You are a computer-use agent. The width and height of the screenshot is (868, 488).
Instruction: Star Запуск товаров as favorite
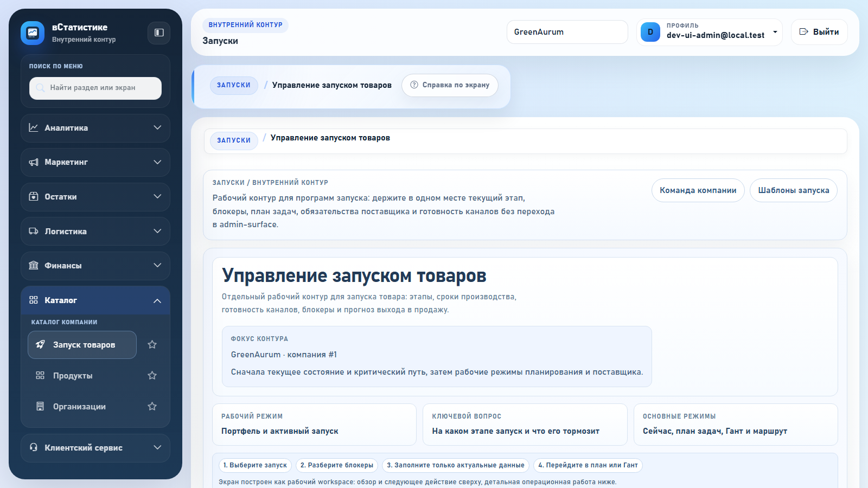point(152,344)
